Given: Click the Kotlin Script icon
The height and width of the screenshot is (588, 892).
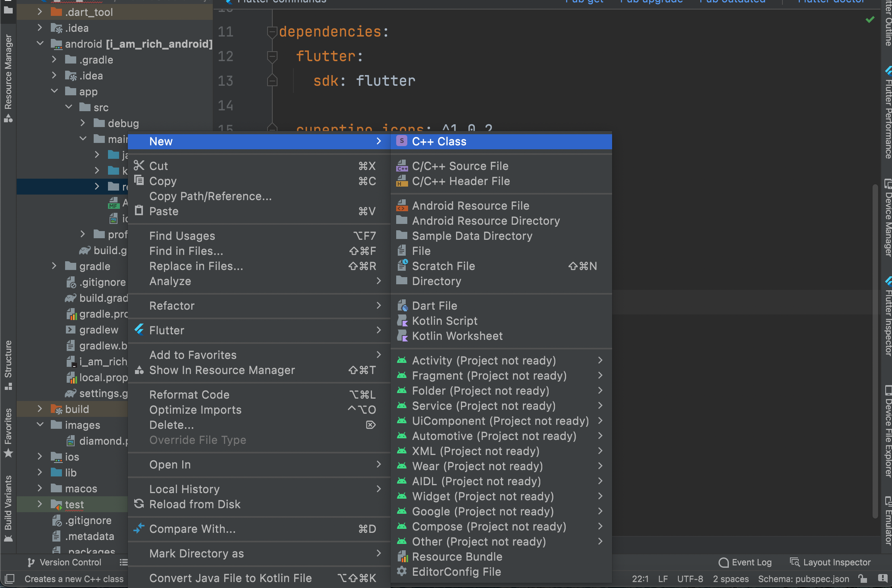Looking at the screenshot, I should (x=402, y=321).
